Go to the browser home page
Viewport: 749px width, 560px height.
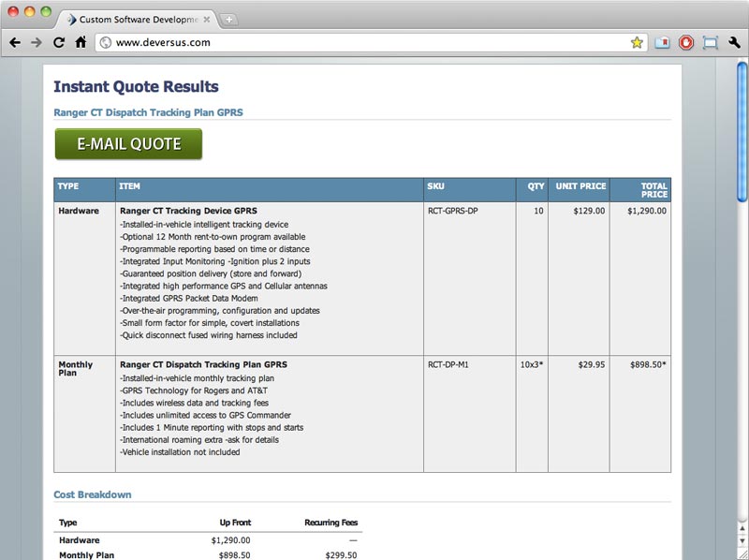(x=81, y=42)
